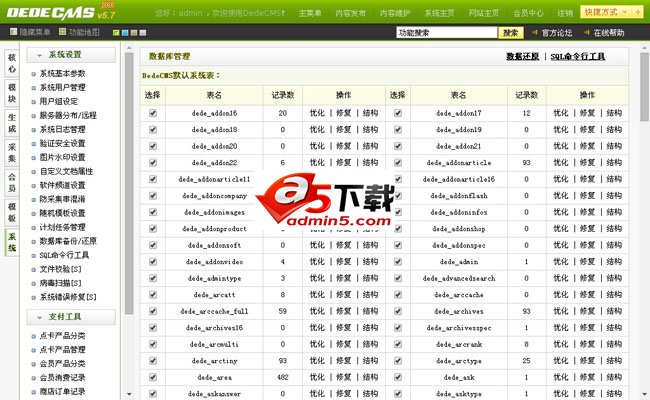Open the 内容维护 top menu

[395, 13]
